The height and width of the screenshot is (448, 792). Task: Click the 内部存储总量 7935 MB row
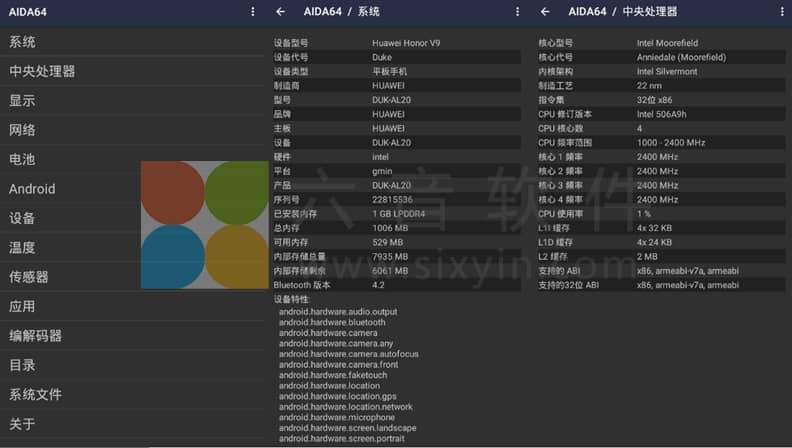pyautogui.click(x=397, y=256)
